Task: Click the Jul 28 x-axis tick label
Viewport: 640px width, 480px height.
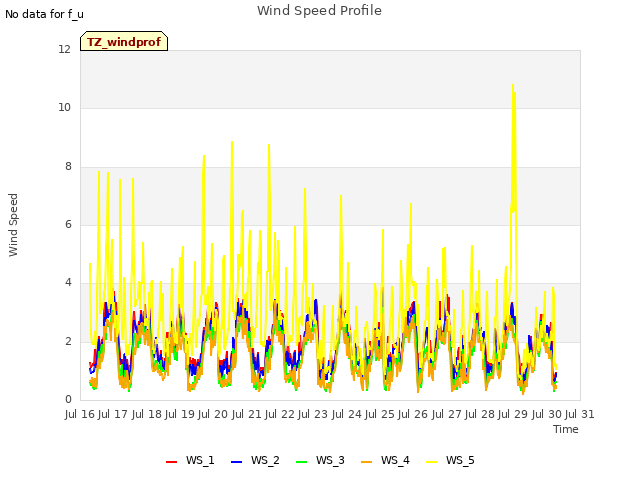Action: (481, 414)
